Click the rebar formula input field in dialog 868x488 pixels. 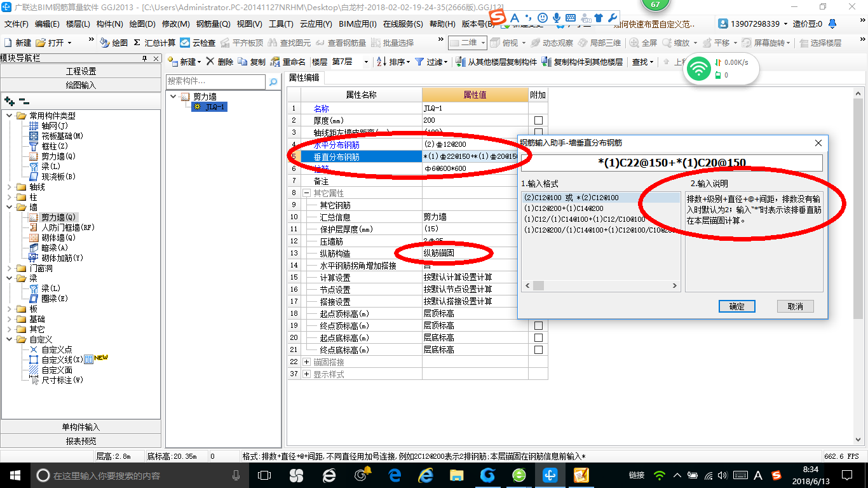(x=672, y=163)
